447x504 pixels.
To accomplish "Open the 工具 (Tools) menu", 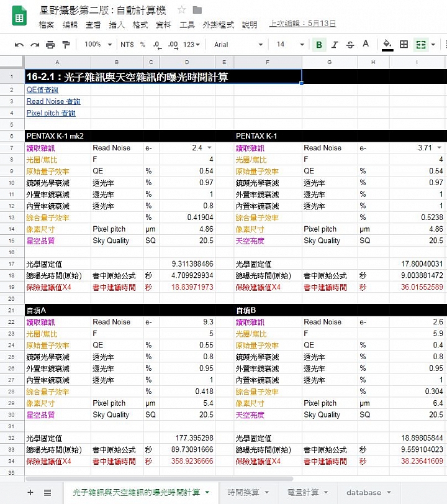I will 187,25.
